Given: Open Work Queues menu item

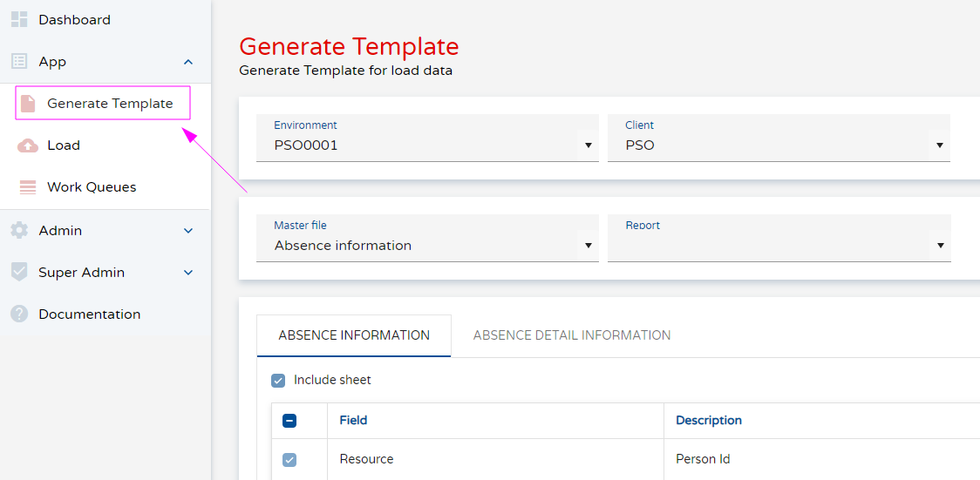Looking at the screenshot, I should [x=92, y=187].
